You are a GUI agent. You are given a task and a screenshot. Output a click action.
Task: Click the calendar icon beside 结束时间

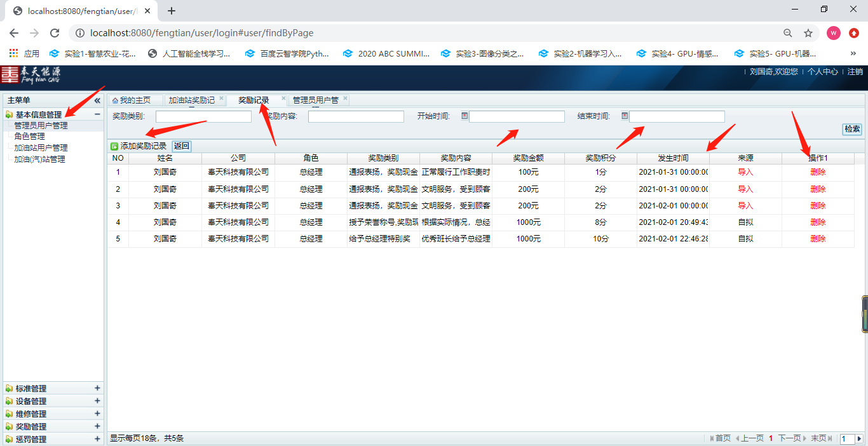625,116
